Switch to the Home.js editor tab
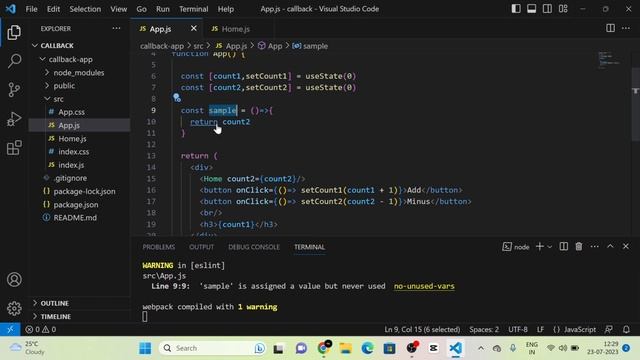640x360 pixels. pos(236,29)
